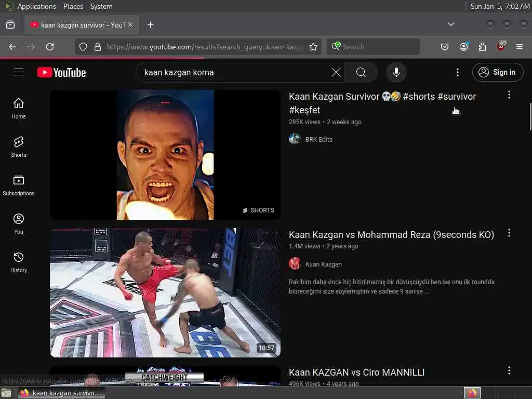This screenshot has width=532, height=399.
Task: Reload the page in Firefox
Action: tap(50, 47)
